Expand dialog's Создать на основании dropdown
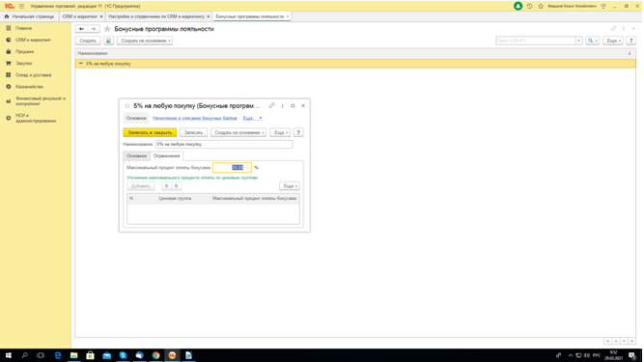The image size is (644, 362). click(238, 132)
